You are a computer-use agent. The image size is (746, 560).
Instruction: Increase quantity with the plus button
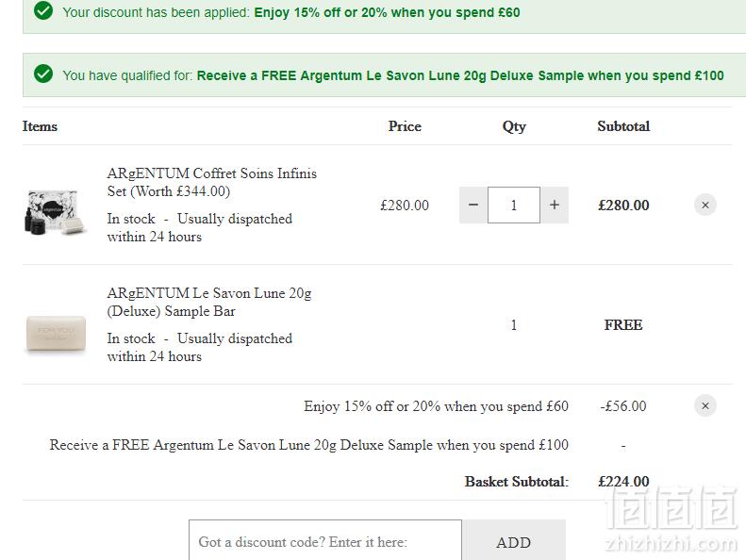[555, 206]
